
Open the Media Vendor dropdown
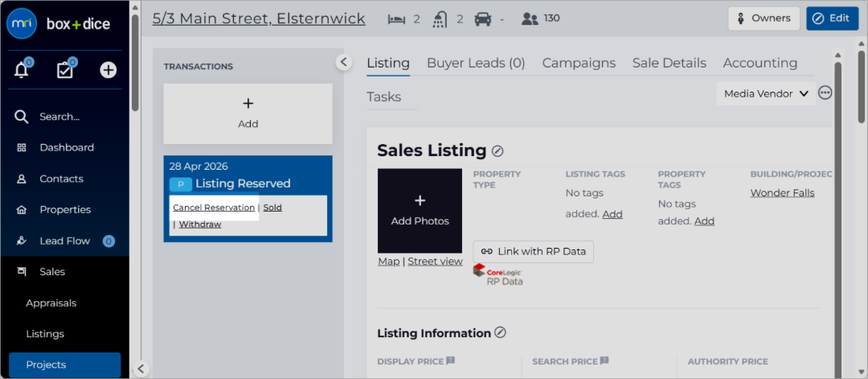[x=766, y=93]
